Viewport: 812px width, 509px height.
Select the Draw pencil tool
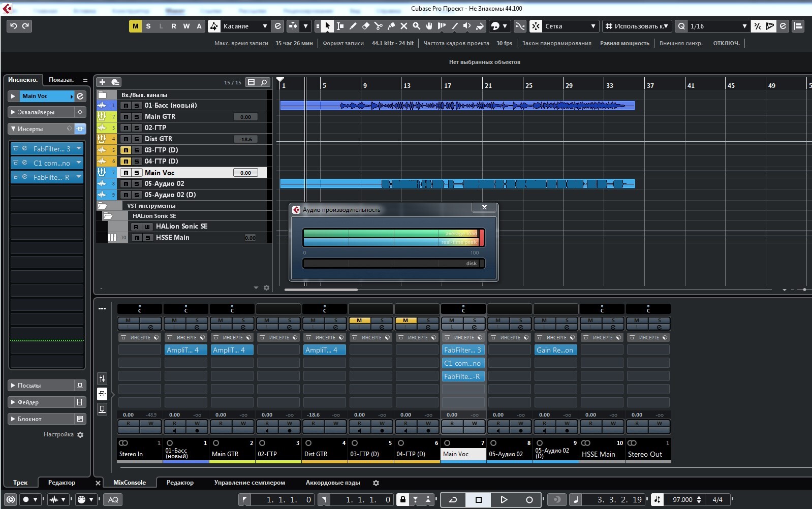[x=353, y=26]
